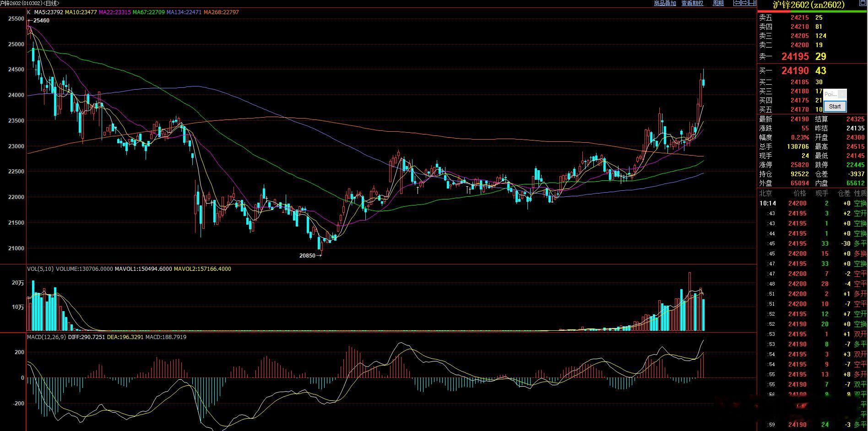
Task: Click the 跌停 limit-down value 22445
Action: coord(856,165)
